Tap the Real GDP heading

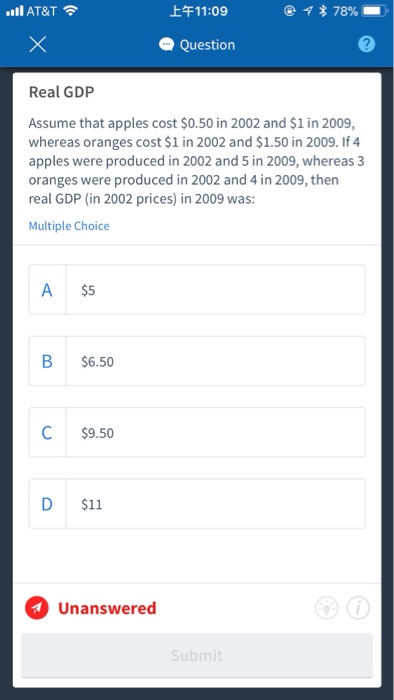tap(62, 92)
